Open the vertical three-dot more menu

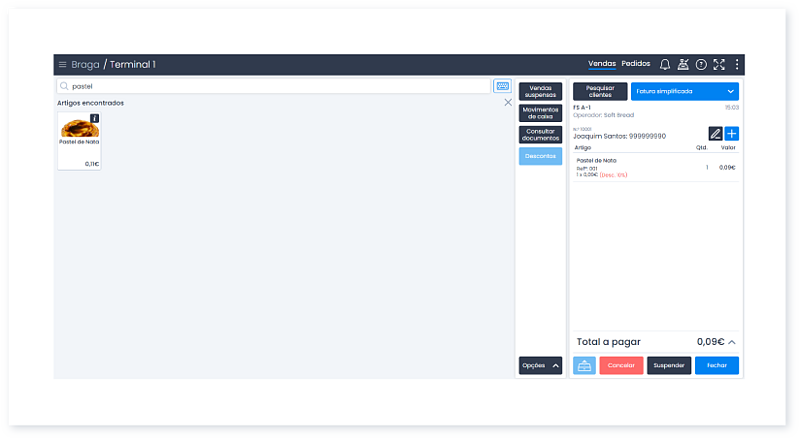737,65
